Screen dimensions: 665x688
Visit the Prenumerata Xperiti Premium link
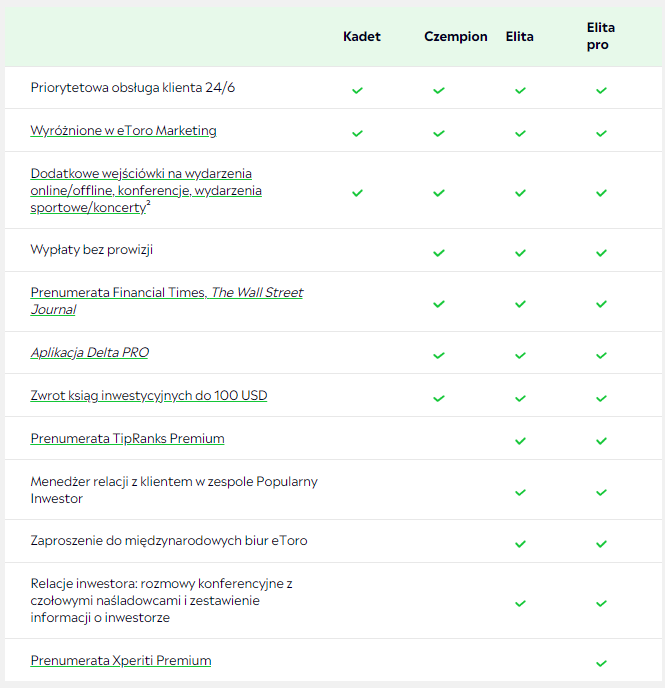[120, 661]
